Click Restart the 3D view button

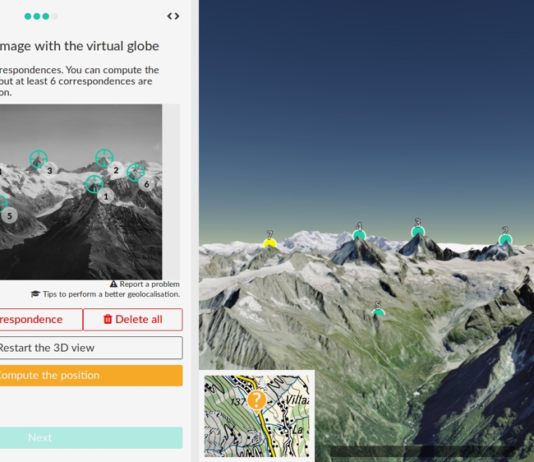tap(91, 348)
